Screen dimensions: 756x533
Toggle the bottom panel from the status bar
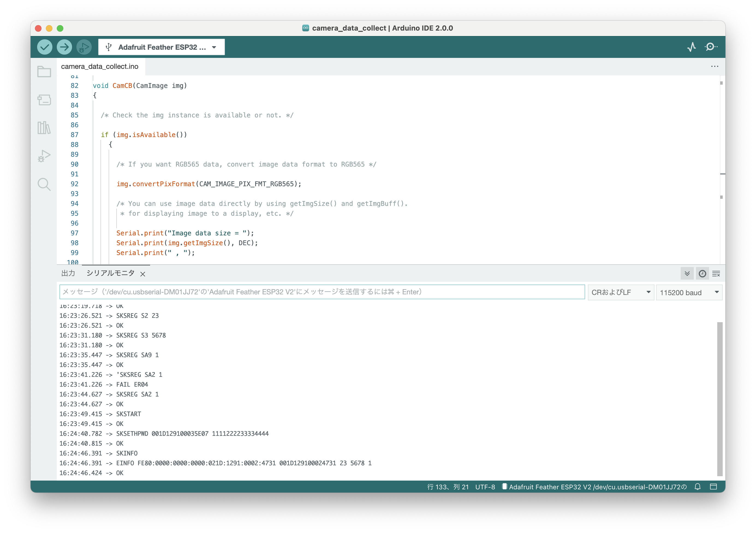[713, 487]
